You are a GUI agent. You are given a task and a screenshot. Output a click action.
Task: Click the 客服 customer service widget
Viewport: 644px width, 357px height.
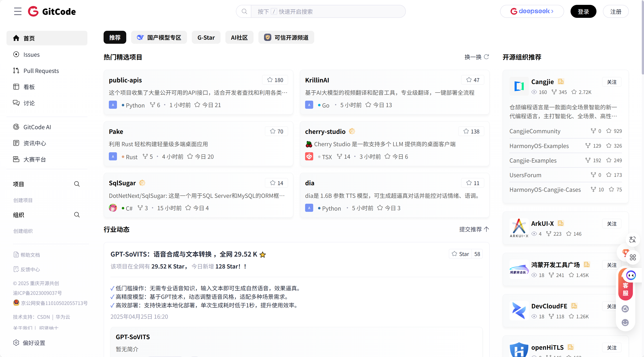(626, 289)
